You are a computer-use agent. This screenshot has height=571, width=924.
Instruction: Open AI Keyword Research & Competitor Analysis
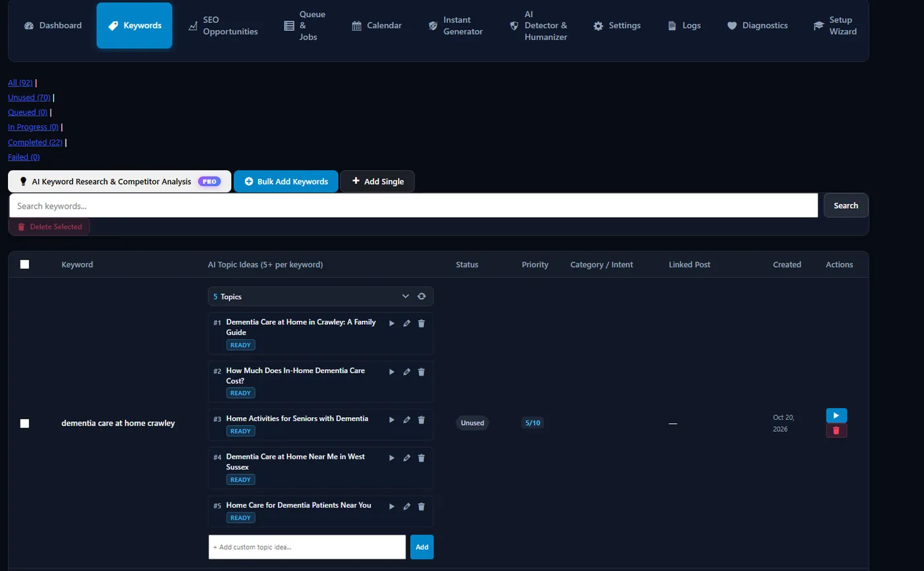pos(119,182)
